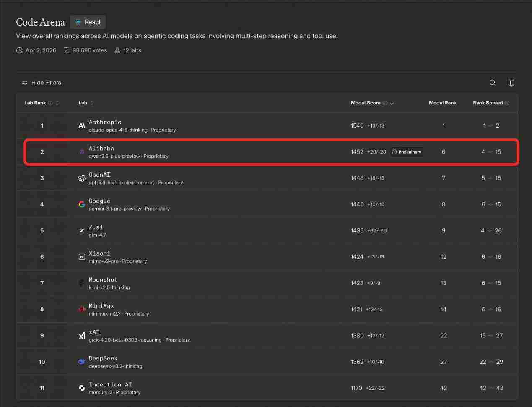Sort by Lab Rank arrows
This screenshot has width=532, height=407.
[x=57, y=103]
